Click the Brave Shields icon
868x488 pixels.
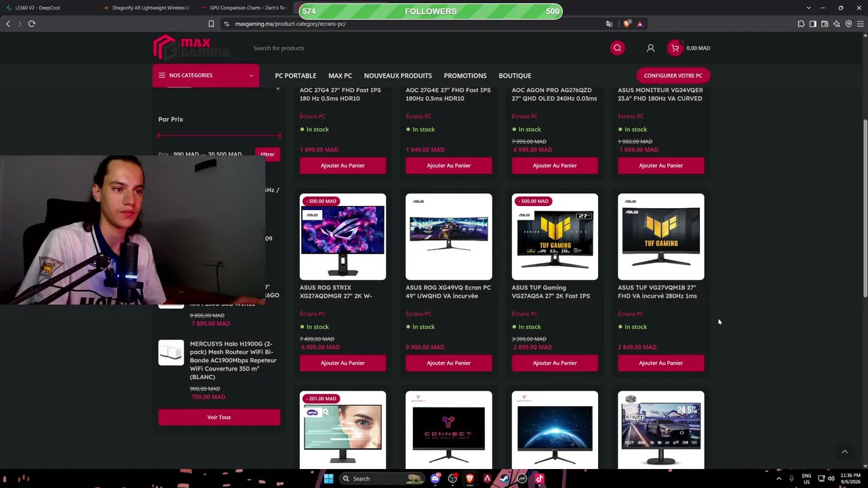coord(627,24)
